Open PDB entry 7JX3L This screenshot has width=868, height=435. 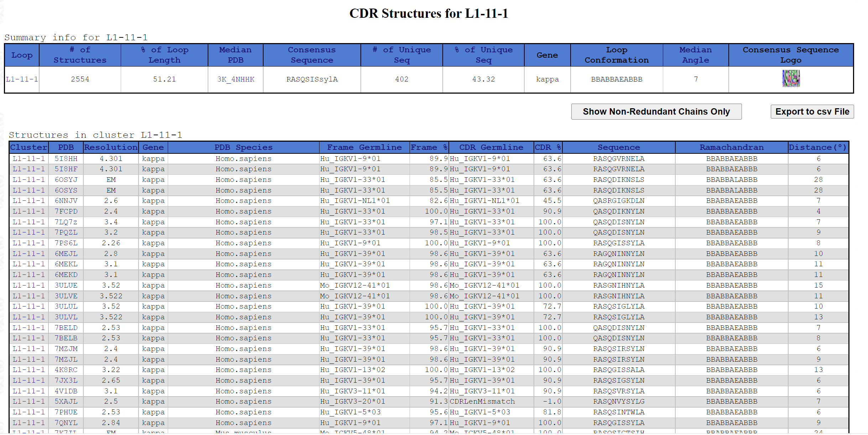[66, 381]
